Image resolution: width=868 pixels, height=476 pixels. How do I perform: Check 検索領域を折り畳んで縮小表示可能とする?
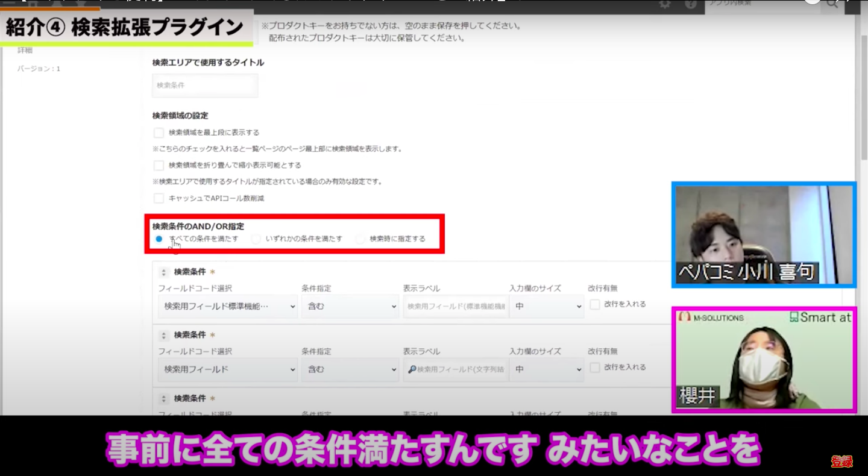click(159, 165)
